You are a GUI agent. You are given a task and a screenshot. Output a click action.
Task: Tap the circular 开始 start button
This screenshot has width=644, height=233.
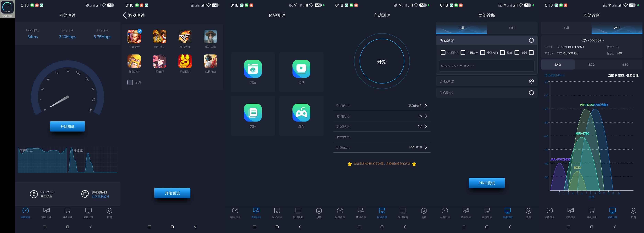click(382, 61)
